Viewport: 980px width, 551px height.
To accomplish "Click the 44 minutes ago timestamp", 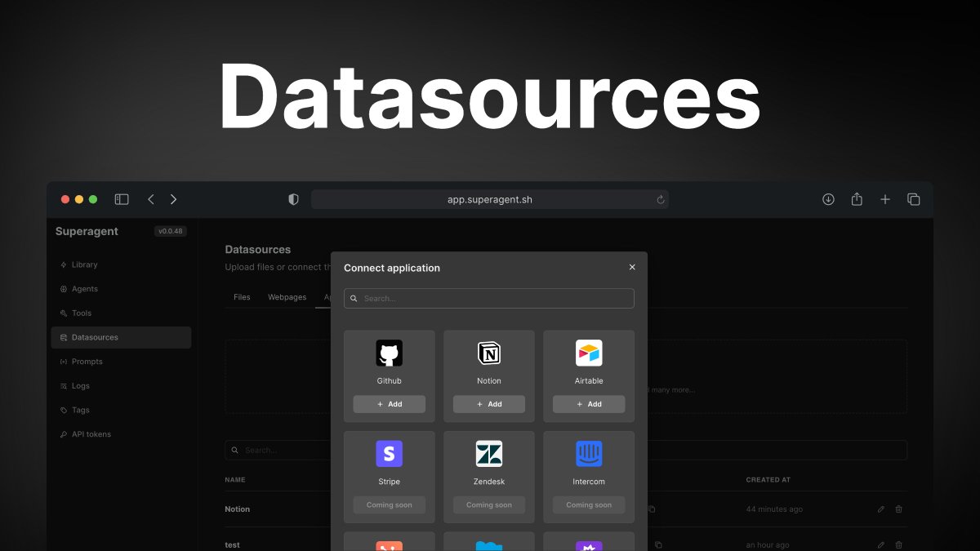I will [x=774, y=509].
